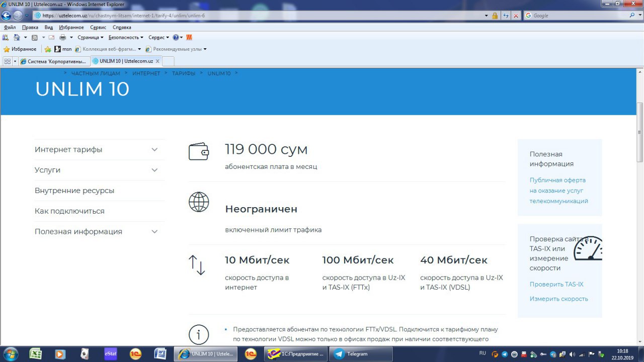Open the Безопасность dropdown

[126, 37]
